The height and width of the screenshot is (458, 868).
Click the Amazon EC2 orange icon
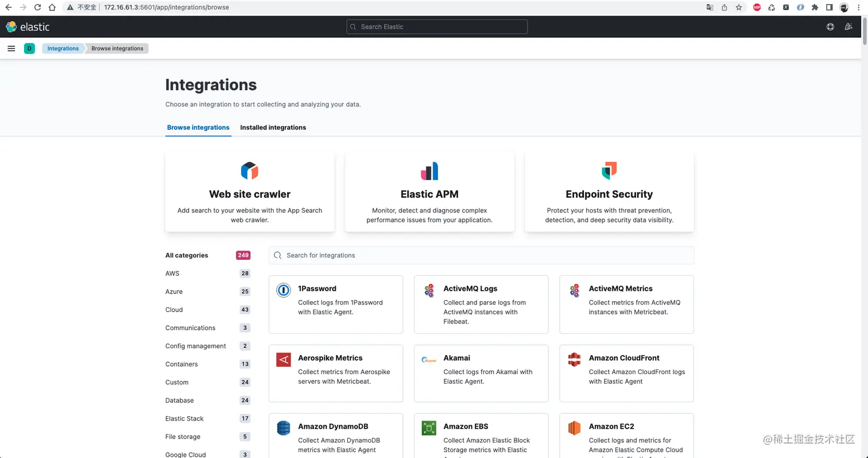tap(574, 428)
